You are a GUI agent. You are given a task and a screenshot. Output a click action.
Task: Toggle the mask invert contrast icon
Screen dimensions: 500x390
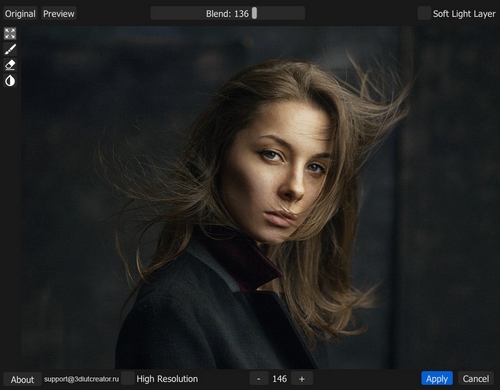(x=10, y=81)
